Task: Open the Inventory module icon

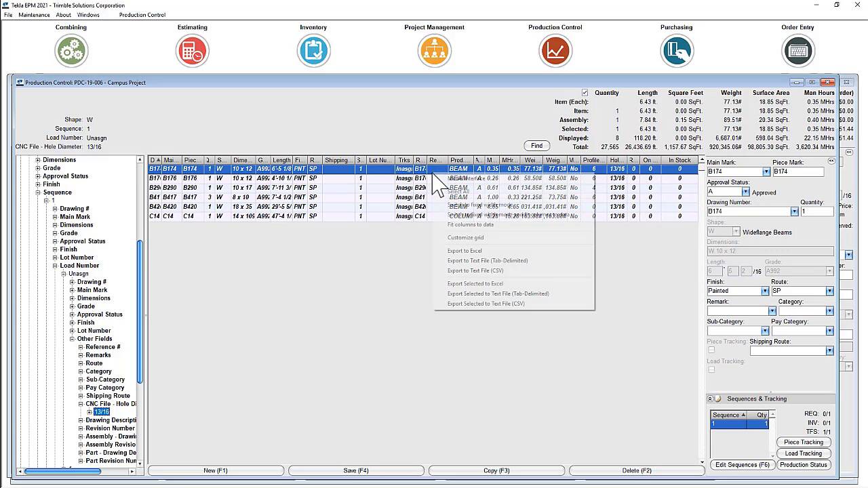Action: point(313,51)
